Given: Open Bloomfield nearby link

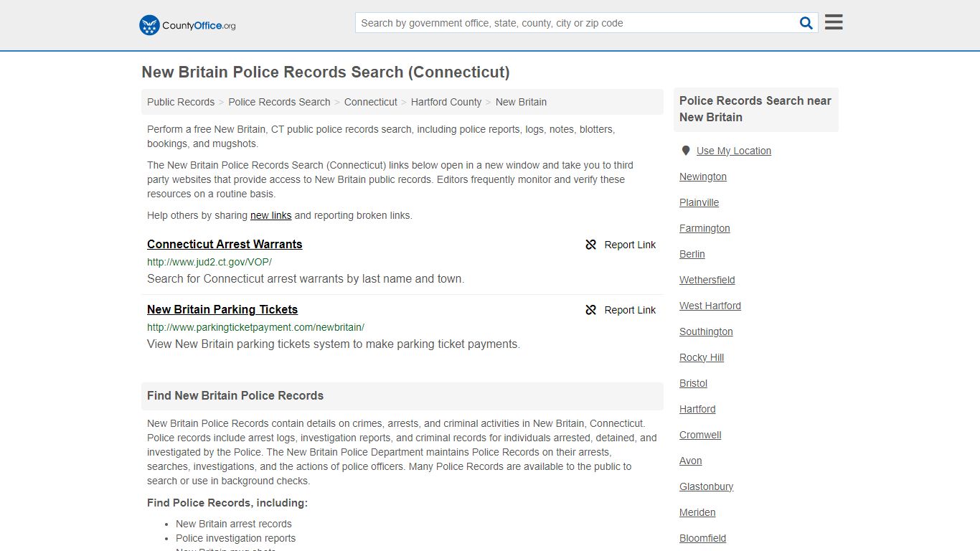Looking at the screenshot, I should point(702,538).
